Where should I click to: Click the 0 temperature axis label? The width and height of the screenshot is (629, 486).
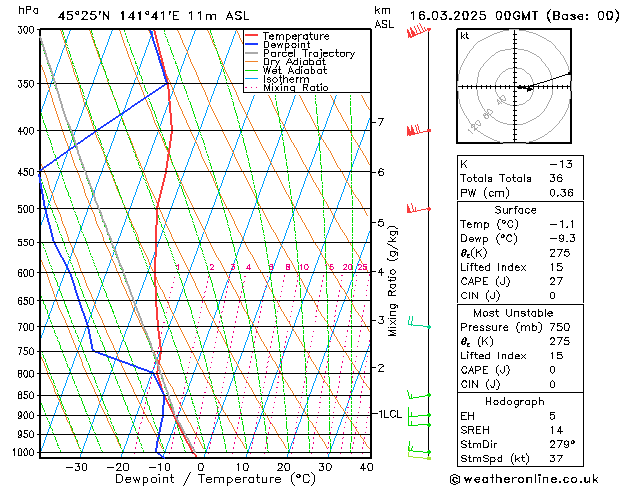(x=201, y=467)
